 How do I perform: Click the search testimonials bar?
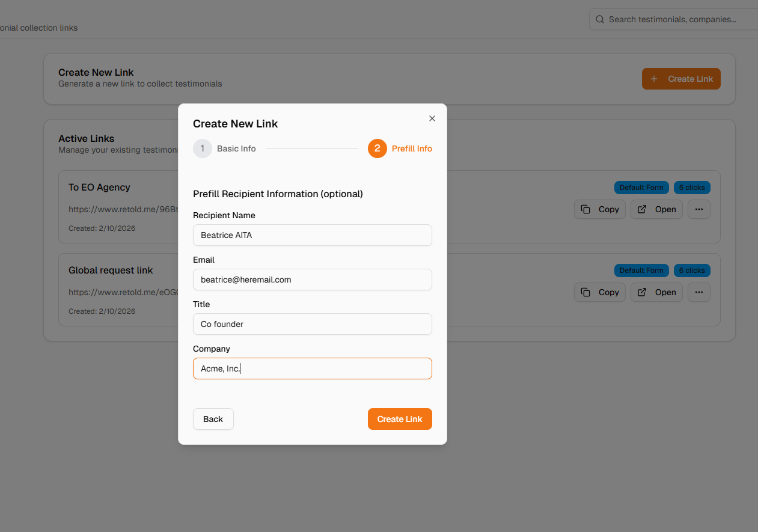click(x=673, y=19)
